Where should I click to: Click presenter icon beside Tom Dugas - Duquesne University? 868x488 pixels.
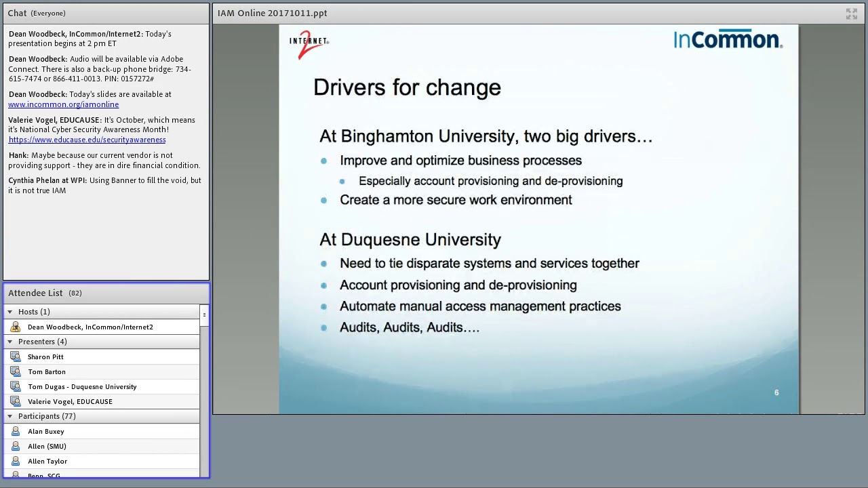[16, 387]
